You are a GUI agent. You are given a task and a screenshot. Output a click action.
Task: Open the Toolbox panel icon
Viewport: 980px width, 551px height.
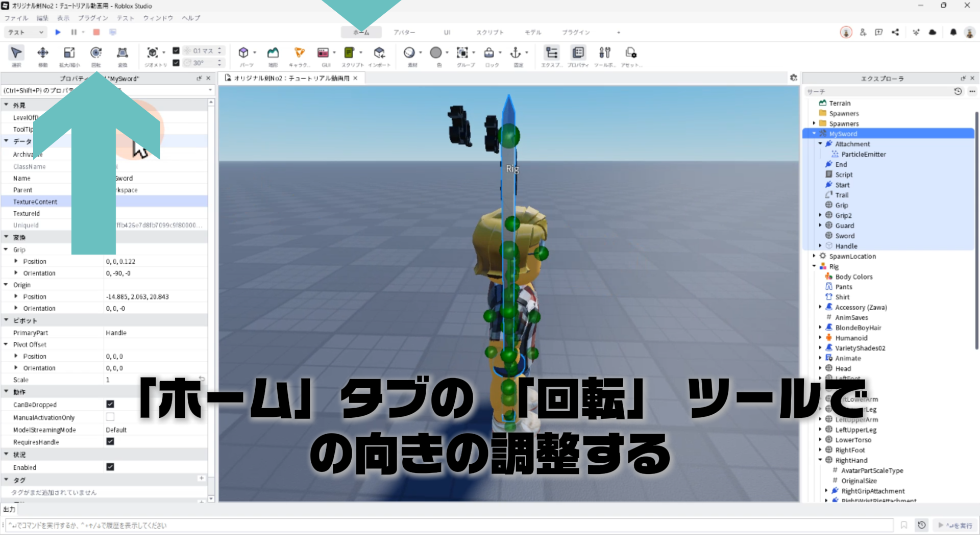coord(604,53)
